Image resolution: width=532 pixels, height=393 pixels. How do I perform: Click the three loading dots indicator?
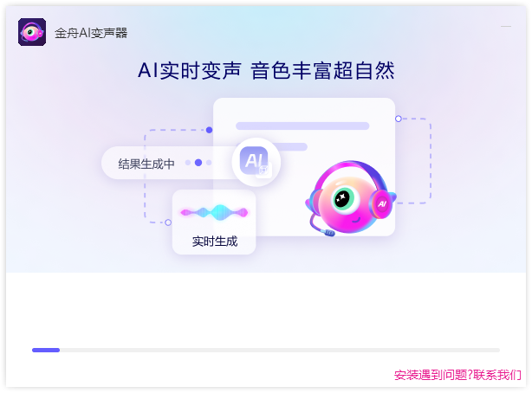tap(198, 163)
